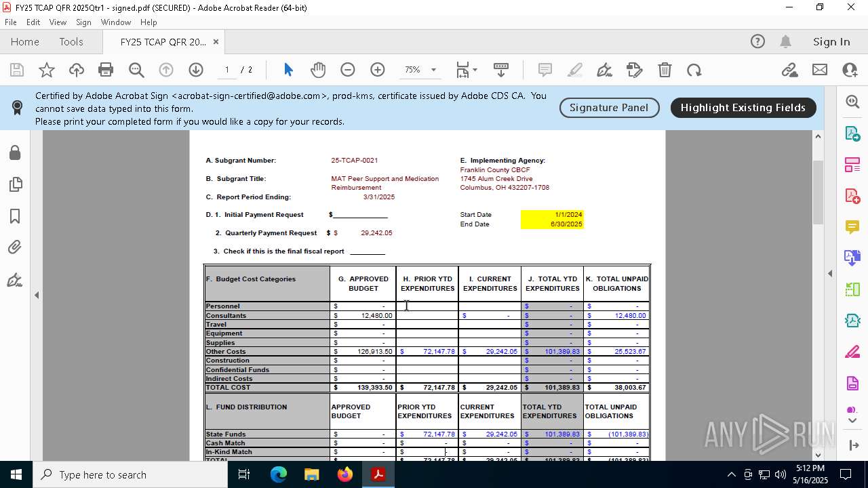Image resolution: width=868 pixels, height=488 pixels.
Task: Zoom in with plus button
Action: [378, 70]
